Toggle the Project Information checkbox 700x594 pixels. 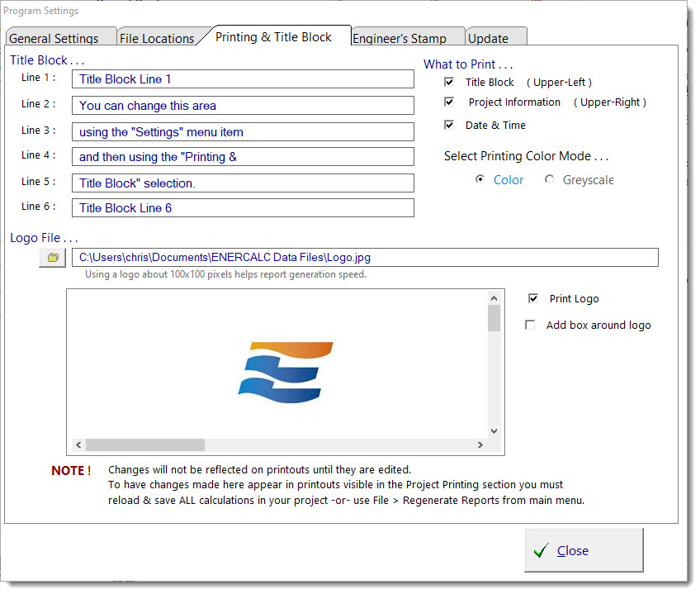[449, 102]
